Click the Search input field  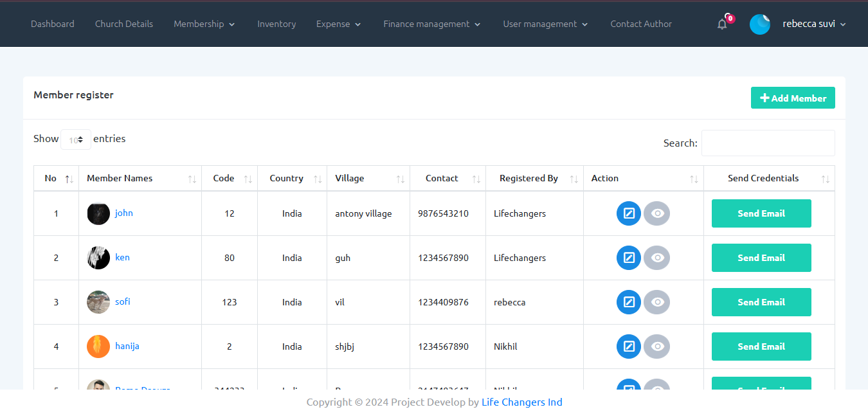pyautogui.click(x=768, y=143)
